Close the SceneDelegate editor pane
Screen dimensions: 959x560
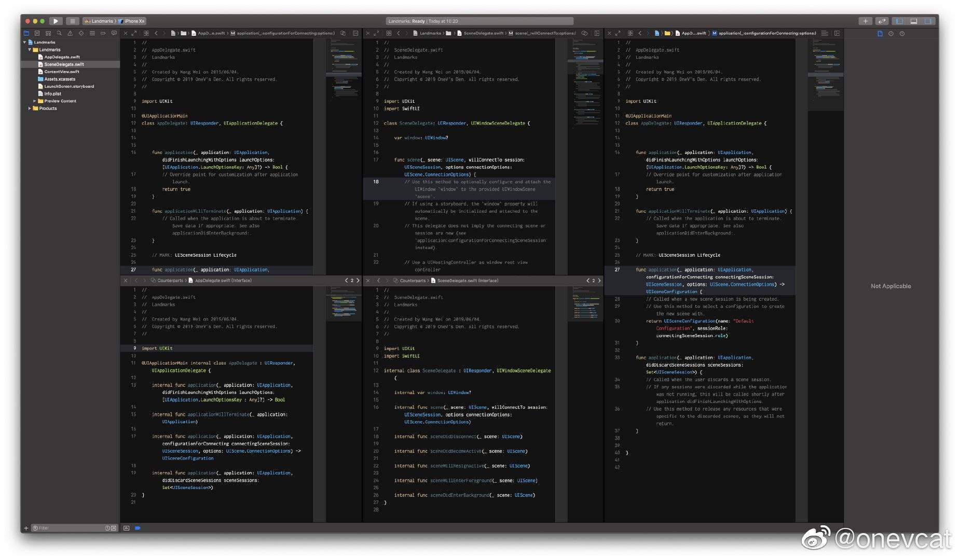(x=367, y=33)
